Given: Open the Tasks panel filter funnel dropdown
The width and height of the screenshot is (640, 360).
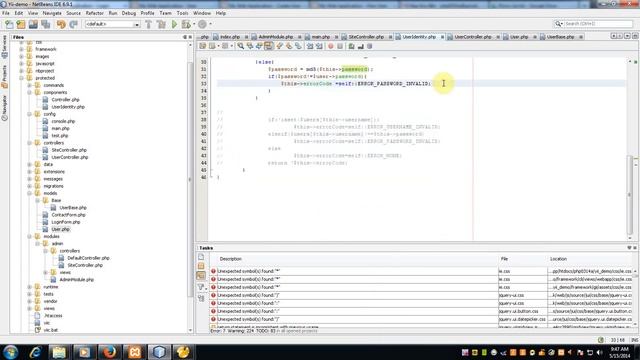Looking at the screenshot, I should (201, 287).
